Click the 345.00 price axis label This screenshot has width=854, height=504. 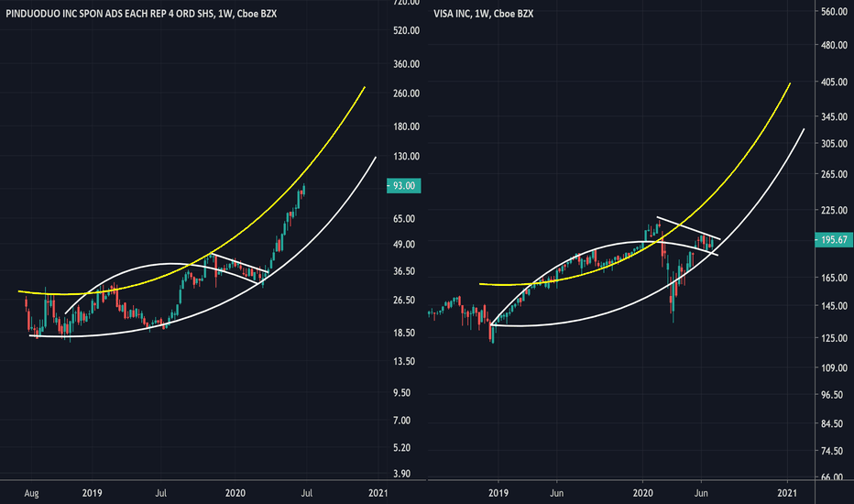coord(835,116)
